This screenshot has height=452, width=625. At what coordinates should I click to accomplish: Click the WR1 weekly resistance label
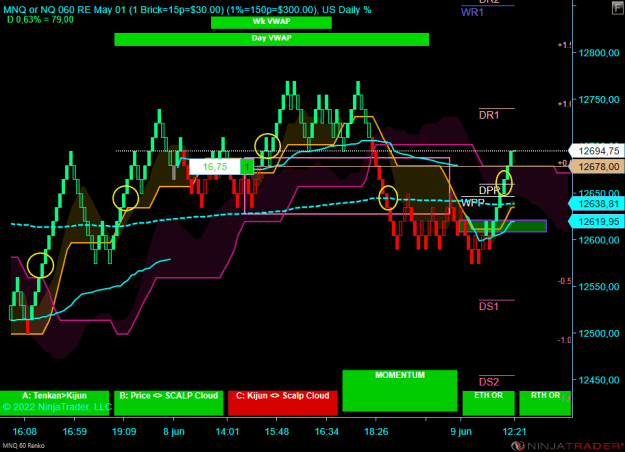pyautogui.click(x=472, y=12)
